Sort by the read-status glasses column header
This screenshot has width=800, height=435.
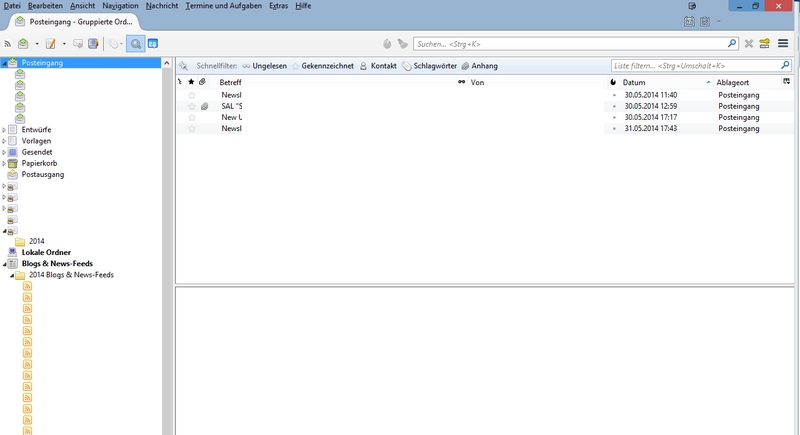point(461,82)
